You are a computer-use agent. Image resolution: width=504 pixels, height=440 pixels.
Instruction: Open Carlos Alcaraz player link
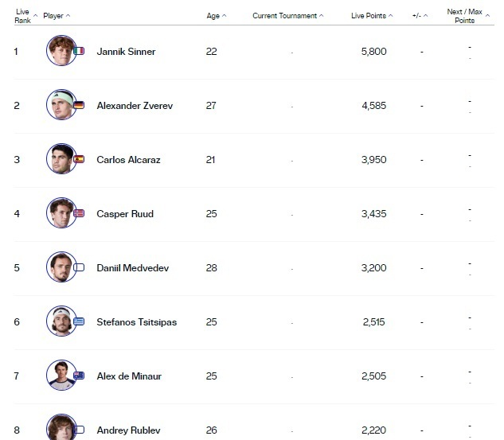click(128, 160)
